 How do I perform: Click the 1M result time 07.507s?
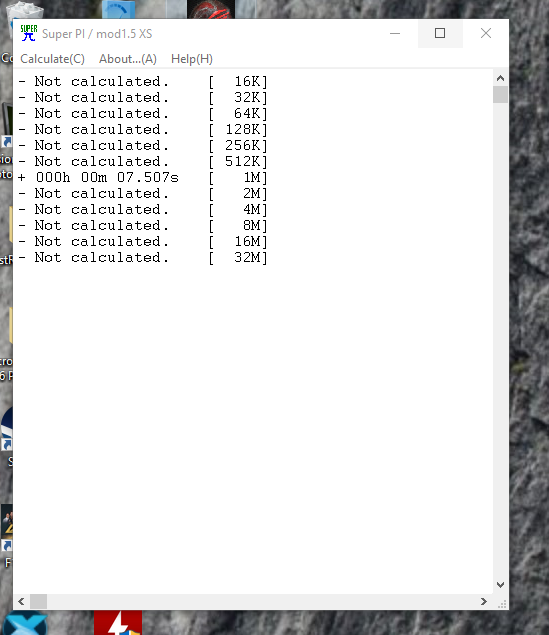click(x=148, y=177)
